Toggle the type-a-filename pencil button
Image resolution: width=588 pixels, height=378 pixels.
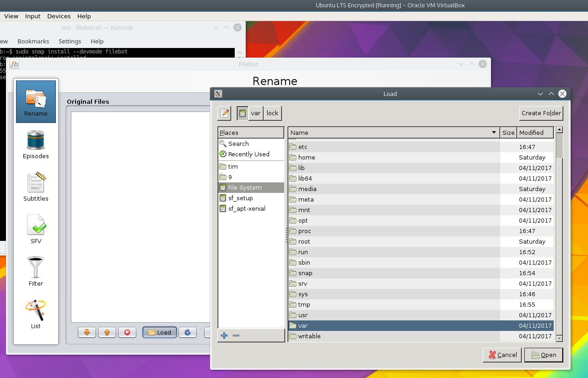(224, 113)
